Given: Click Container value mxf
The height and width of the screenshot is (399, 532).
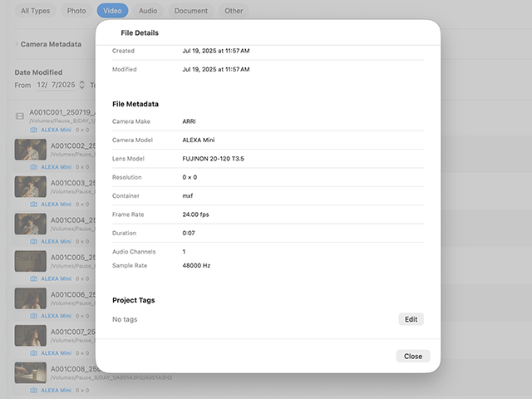Looking at the screenshot, I should click(188, 196).
